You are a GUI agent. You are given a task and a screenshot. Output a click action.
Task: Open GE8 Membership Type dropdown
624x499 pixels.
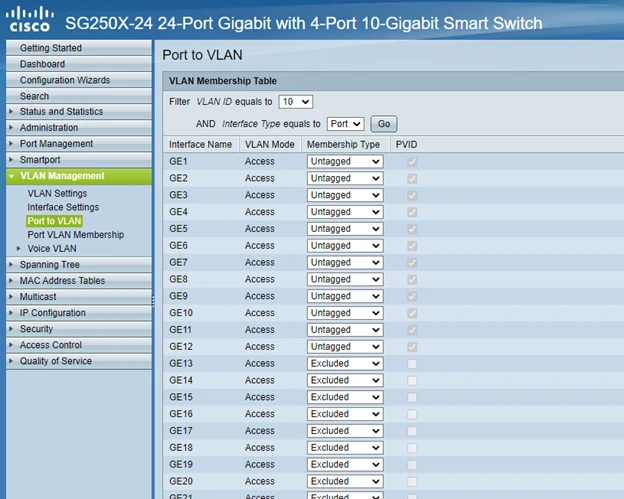[x=345, y=279]
